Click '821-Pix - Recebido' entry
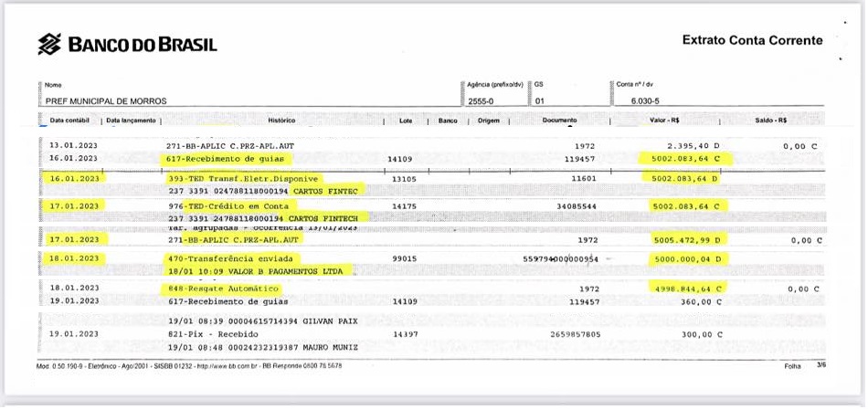Image resolution: width=868 pixels, height=409 pixels. pos(213,335)
